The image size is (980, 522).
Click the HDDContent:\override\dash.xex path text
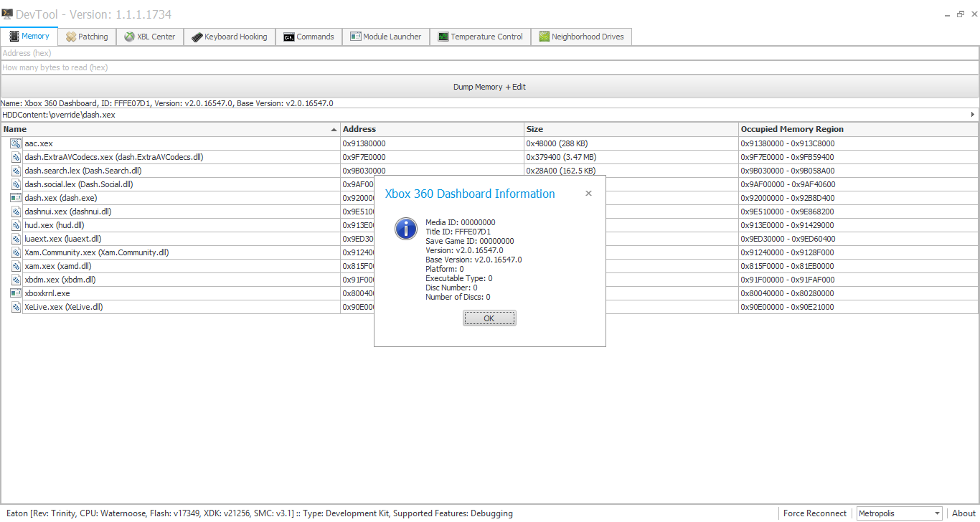pos(58,115)
